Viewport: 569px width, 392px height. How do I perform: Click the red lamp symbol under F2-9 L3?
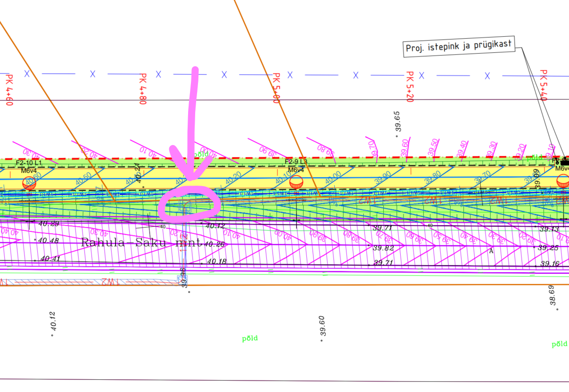coord(296,181)
